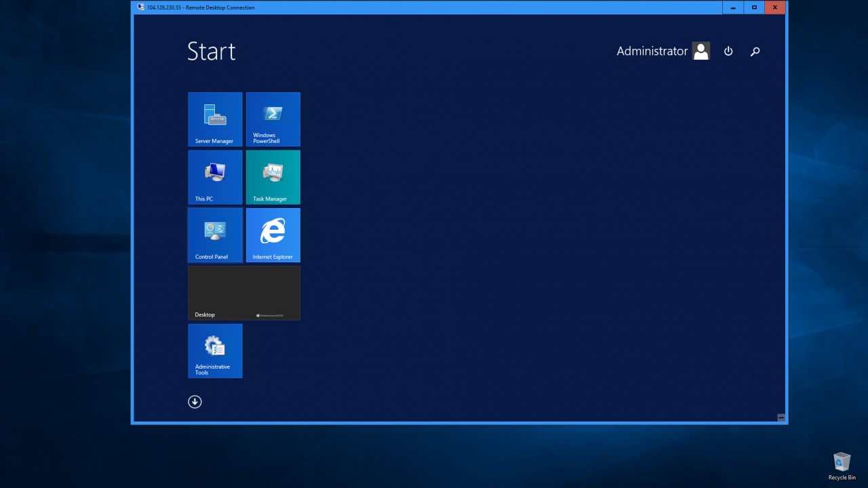This screenshot has width=868, height=488.
Task: Click the user avatar picture
Action: [x=701, y=52]
